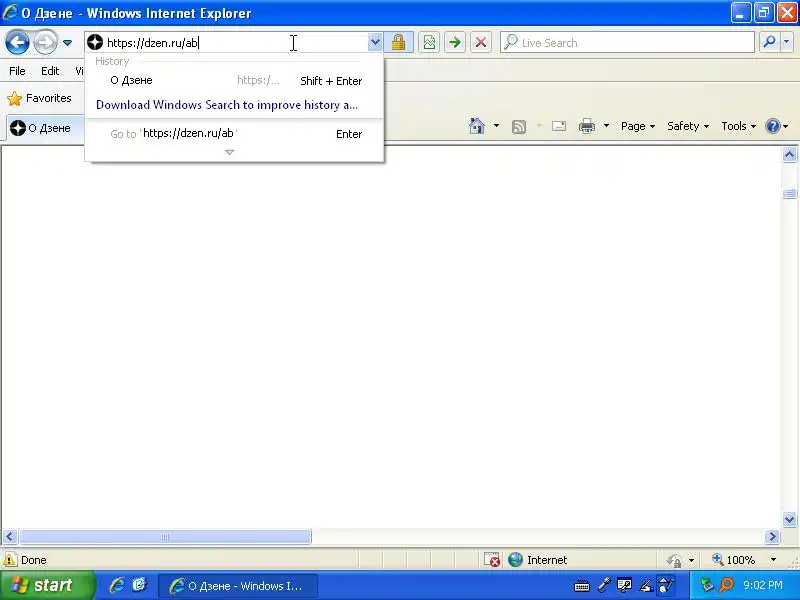Click the green Go arrow button
This screenshot has width=800, height=600.
(455, 42)
